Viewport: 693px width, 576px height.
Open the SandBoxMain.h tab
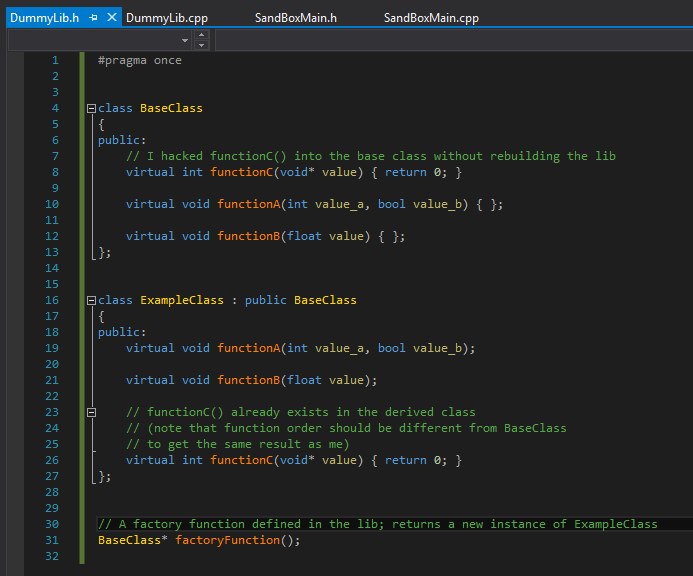tap(296, 18)
